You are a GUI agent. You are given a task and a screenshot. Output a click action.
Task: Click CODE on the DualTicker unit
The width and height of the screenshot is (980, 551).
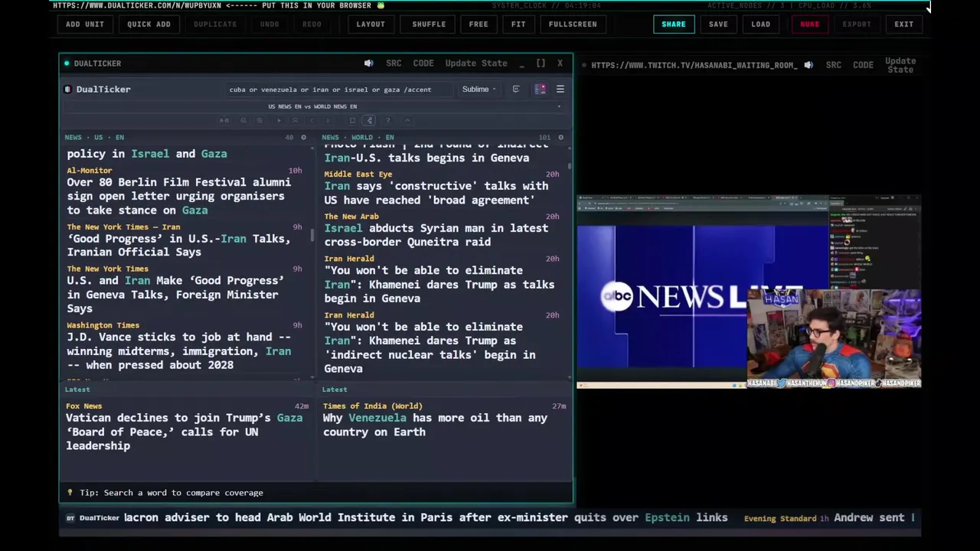[423, 64]
